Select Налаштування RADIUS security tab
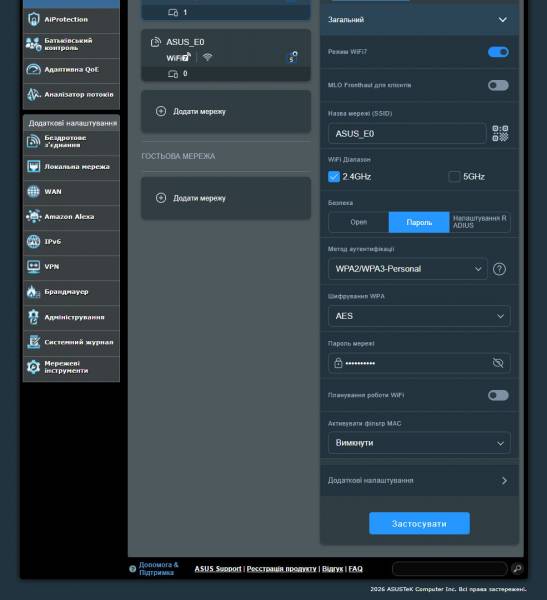This screenshot has width=547, height=600. pos(480,222)
